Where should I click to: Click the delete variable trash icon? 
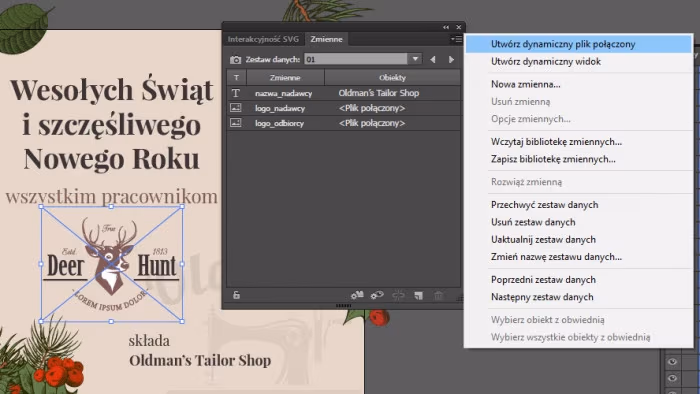coord(438,295)
